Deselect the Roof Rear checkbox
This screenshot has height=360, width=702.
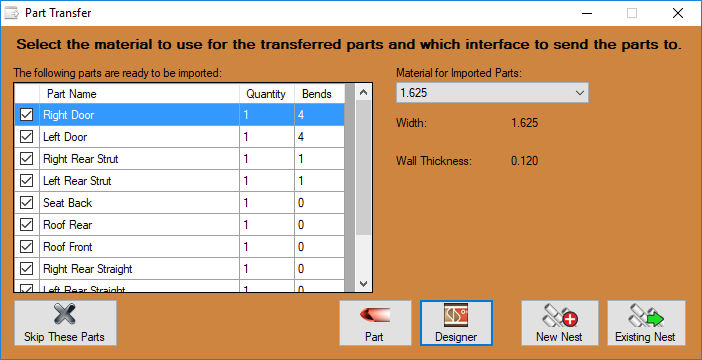[26, 224]
